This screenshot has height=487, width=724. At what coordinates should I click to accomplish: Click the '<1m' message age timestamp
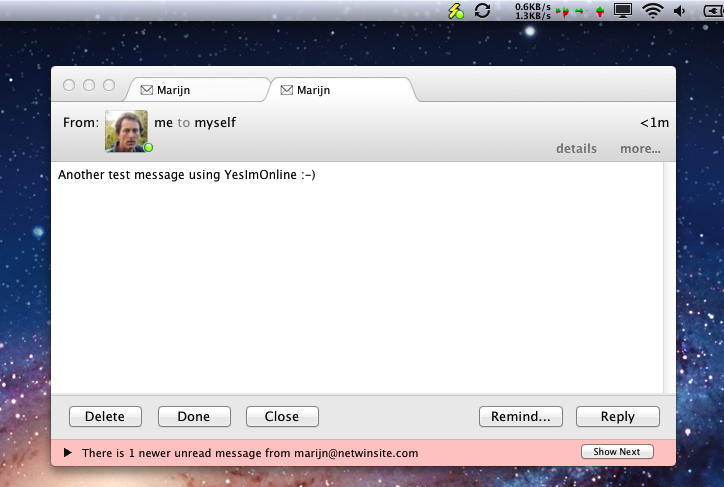[x=654, y=123]
